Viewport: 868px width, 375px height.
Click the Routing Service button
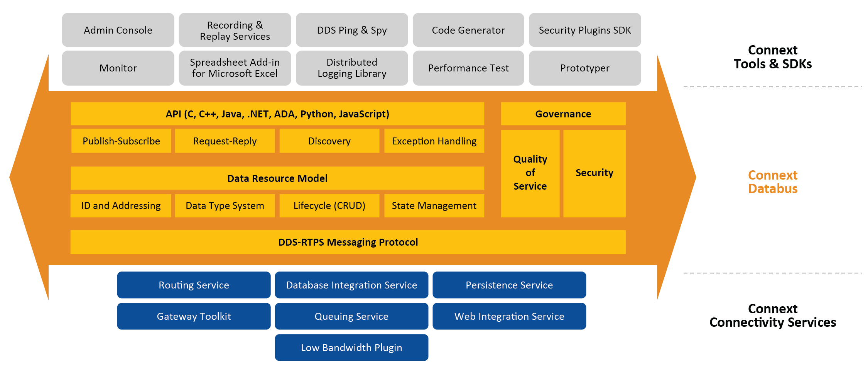(194, 285)
